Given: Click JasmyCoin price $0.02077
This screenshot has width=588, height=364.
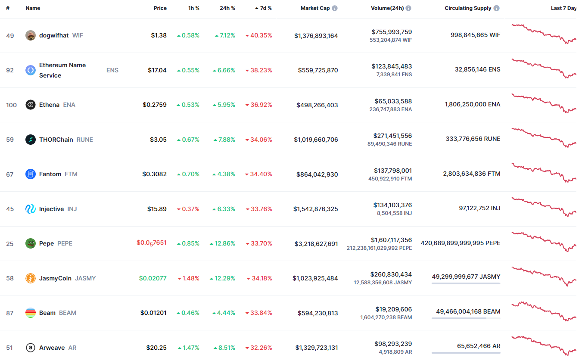Looking at the screenshot, I should [x=153, y=278].
